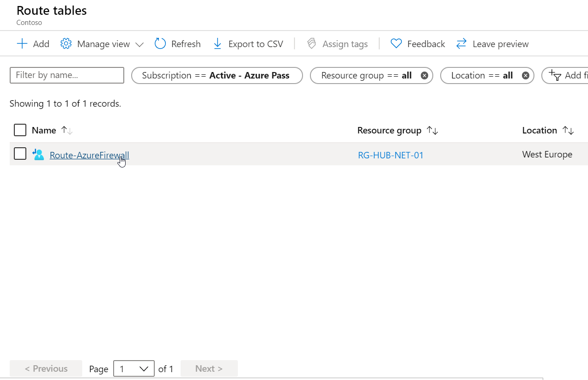
Task: Expand the Manage view chevron
Action: click(x=139, y=45)
